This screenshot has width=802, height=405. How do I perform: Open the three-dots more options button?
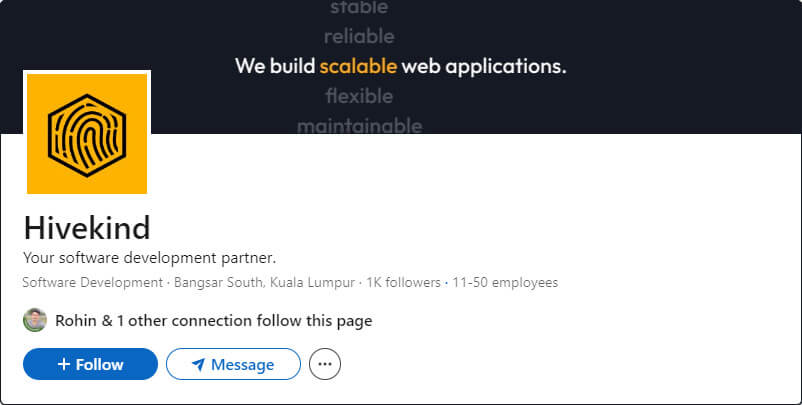(x=325, y=365)
